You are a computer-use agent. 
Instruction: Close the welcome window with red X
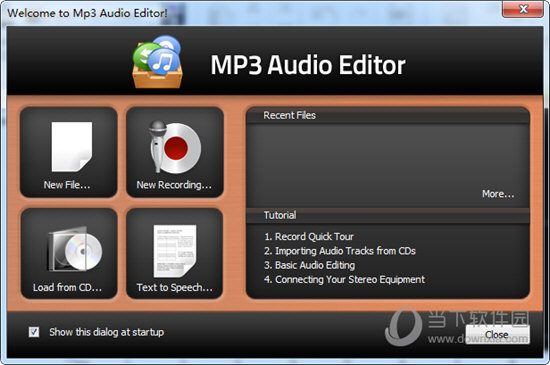523,9
